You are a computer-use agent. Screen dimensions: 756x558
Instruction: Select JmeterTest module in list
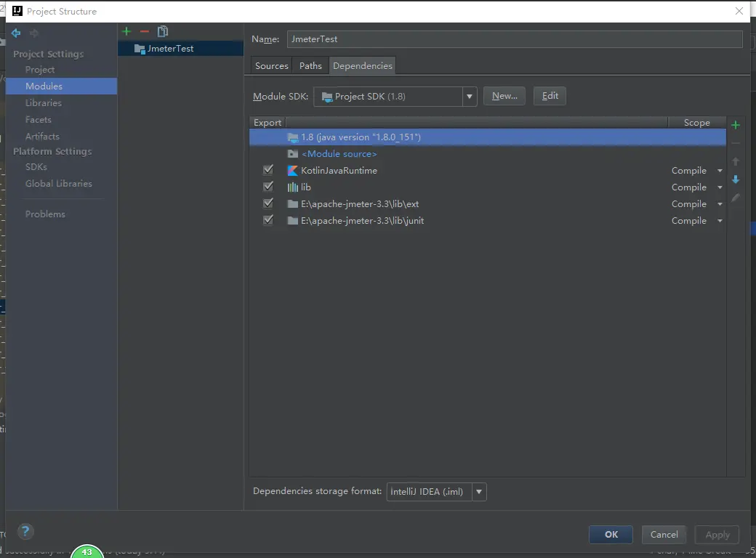(x=180, y=49)
